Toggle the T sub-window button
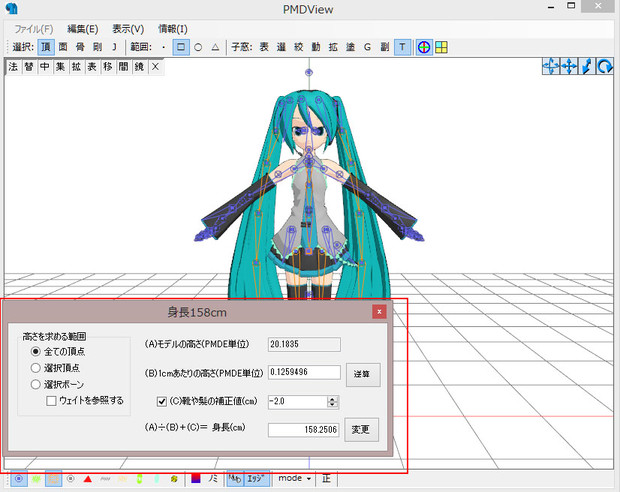 click(402, 47)
